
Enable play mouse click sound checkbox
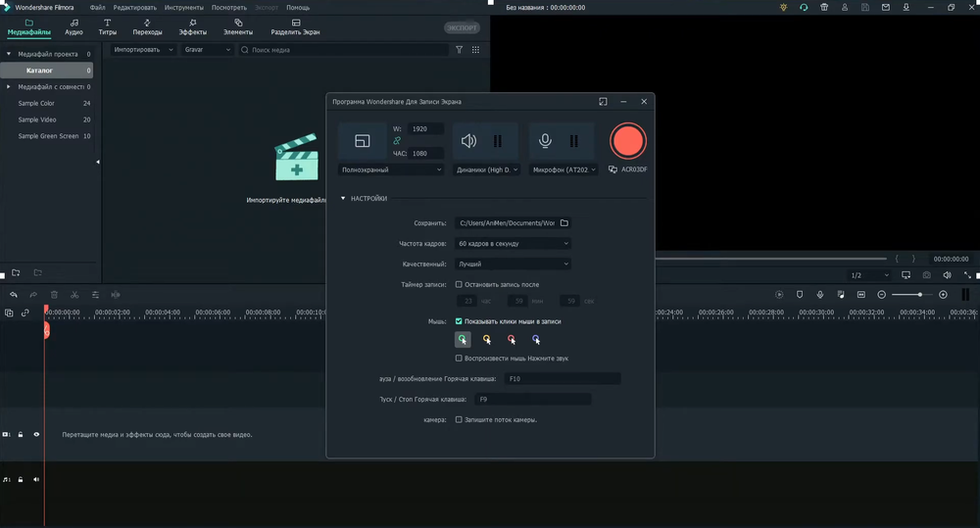coord(459,358)
